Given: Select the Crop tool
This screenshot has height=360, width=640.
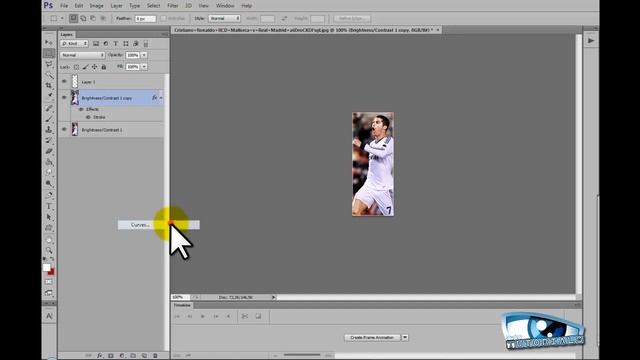Looking at the screenshot, I should click(x=49, y=85).
